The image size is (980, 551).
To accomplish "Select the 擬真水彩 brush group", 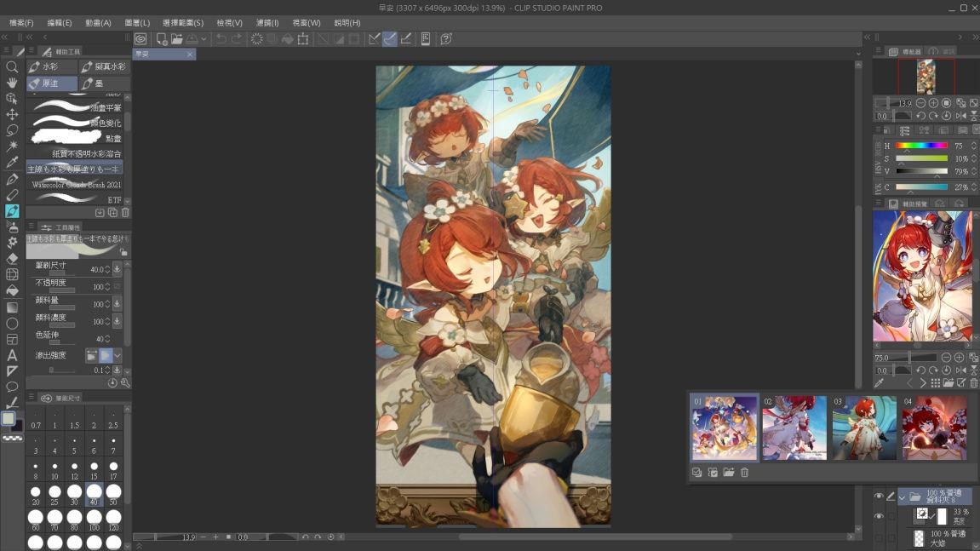I will point(105,66).
